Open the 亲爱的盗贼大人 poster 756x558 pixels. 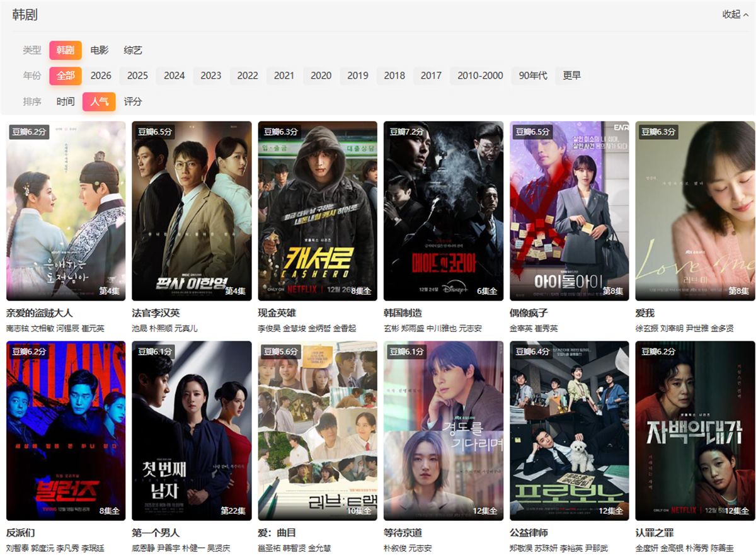pyautogui.click(x=66, y=211)
